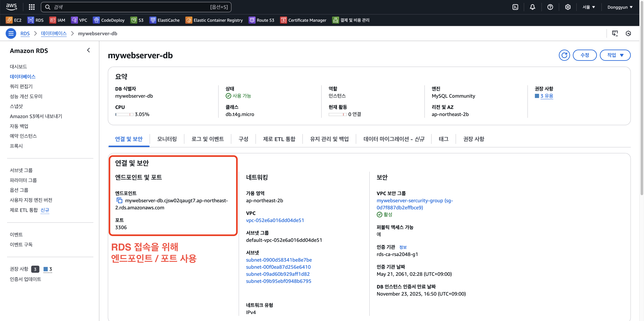Switch to the 로그 및 이벤트 tab
The image size is (644, 321).
coord(207,139)
